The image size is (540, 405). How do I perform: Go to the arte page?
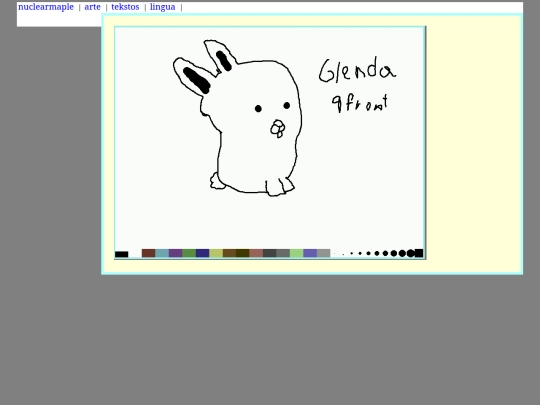(x=92, y=7)
